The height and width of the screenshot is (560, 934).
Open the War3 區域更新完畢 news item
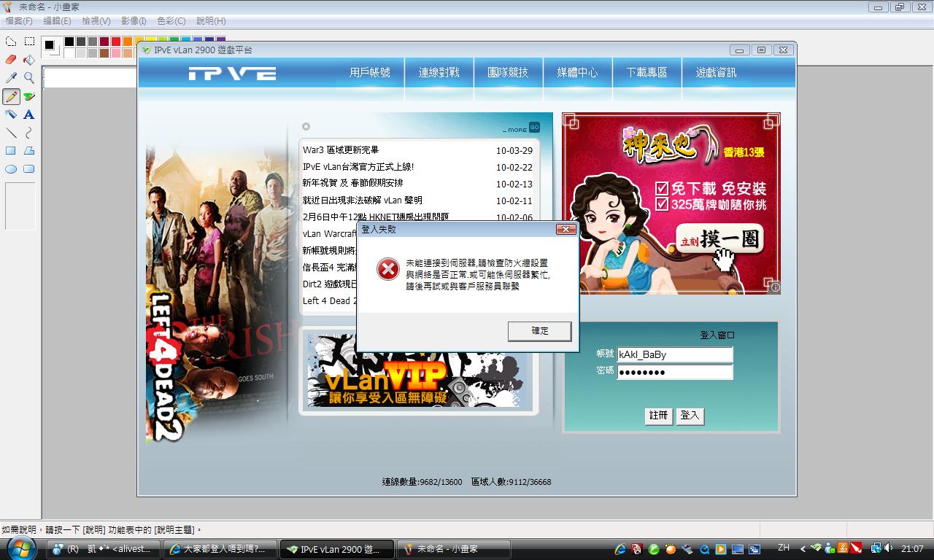[x=341, y=150]
